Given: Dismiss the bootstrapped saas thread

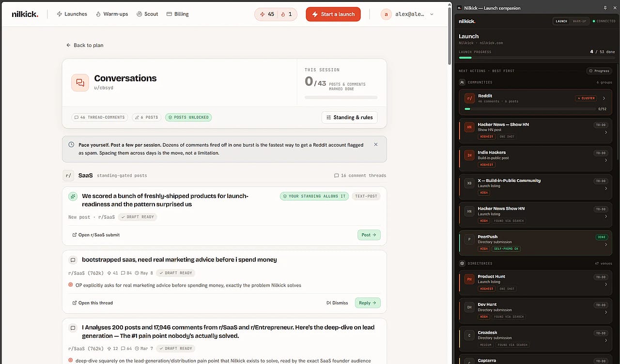Looking at the screenshot, I should (x=338, y=303).
